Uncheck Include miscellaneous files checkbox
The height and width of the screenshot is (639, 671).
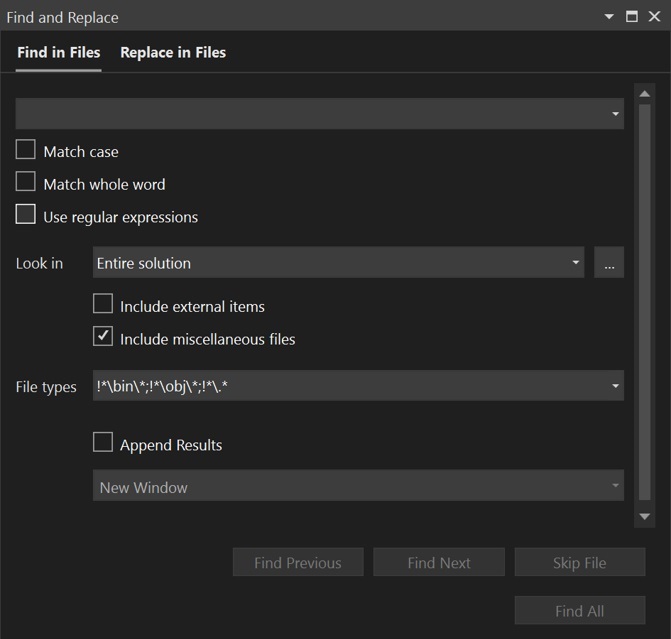coord(103,336)
